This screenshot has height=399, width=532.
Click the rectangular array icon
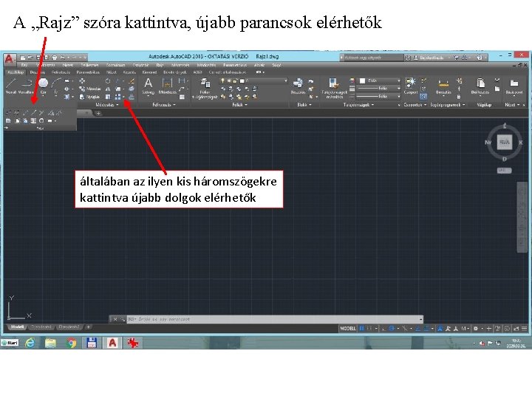click(117, 97)
